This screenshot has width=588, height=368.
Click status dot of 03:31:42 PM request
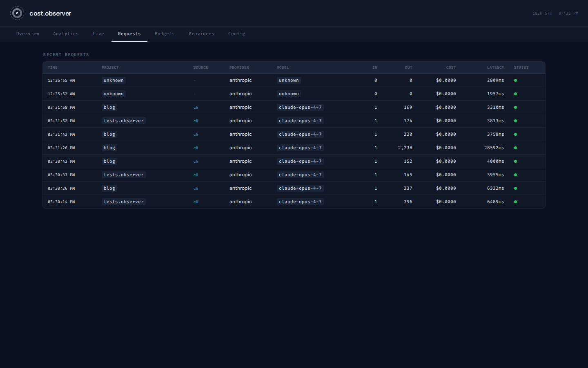pyautogui.click(x=515, y=135)
